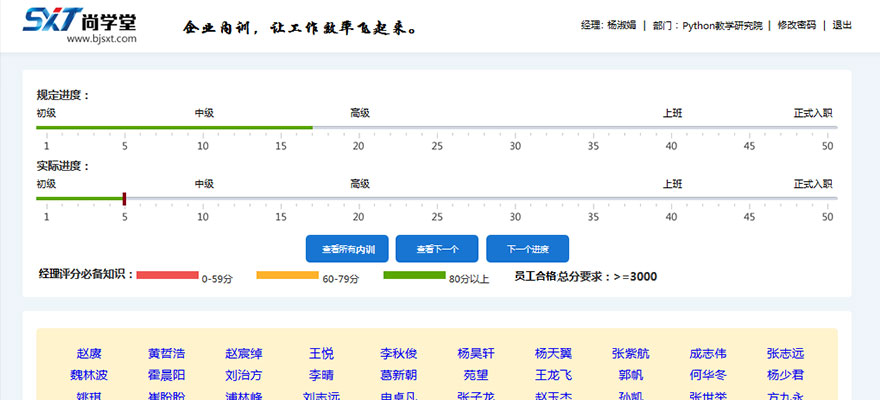Select employee 何华冬
Viewport: 880px width, 400px height.
click(x=708, y=376)
